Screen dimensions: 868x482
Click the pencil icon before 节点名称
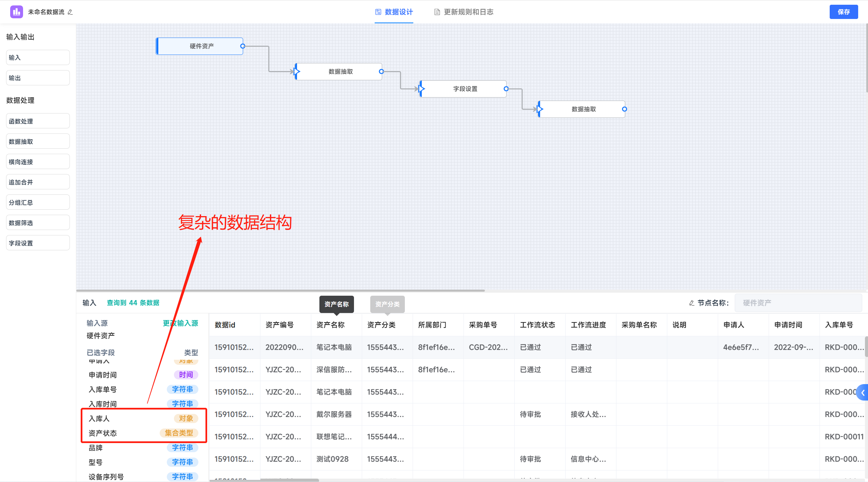pos(692,303)
